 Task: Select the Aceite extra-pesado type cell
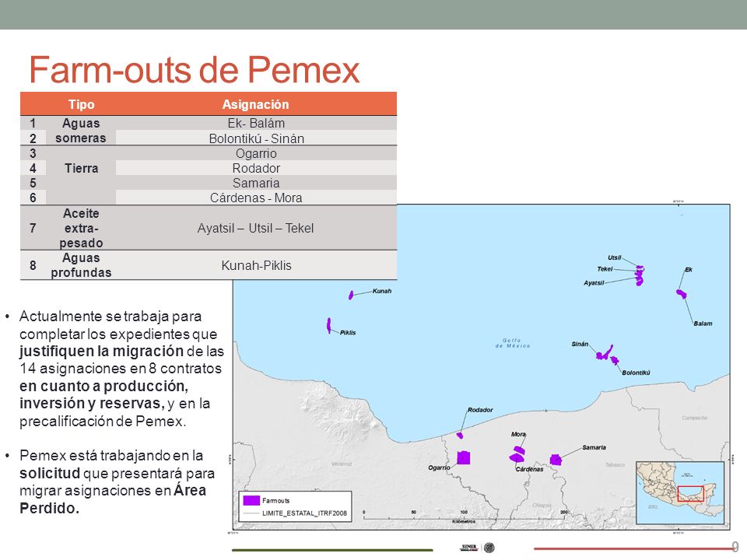[81, 228]
